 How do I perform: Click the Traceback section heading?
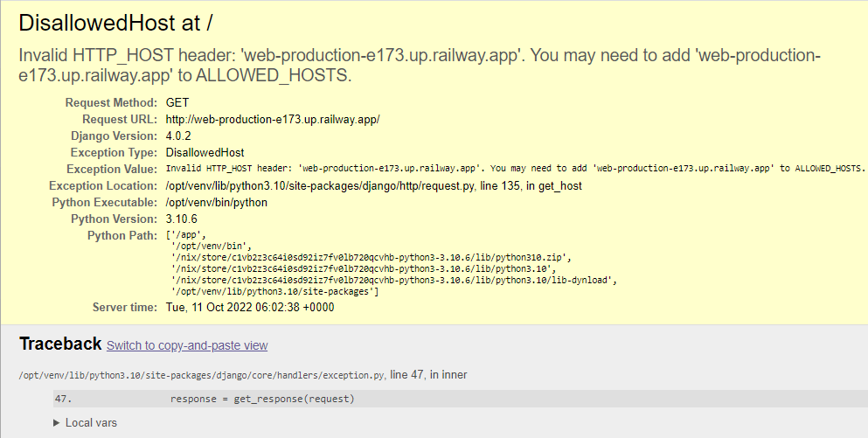[60, 344]
